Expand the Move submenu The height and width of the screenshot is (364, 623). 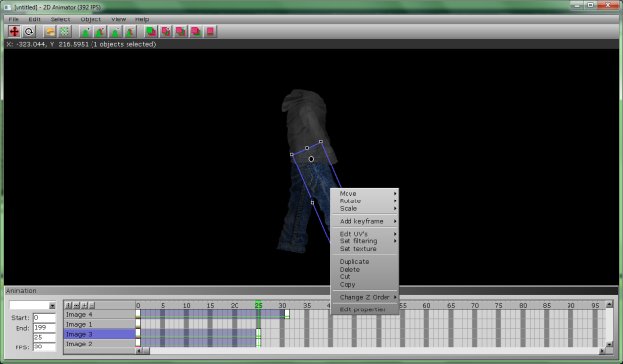tap(365, 193)
